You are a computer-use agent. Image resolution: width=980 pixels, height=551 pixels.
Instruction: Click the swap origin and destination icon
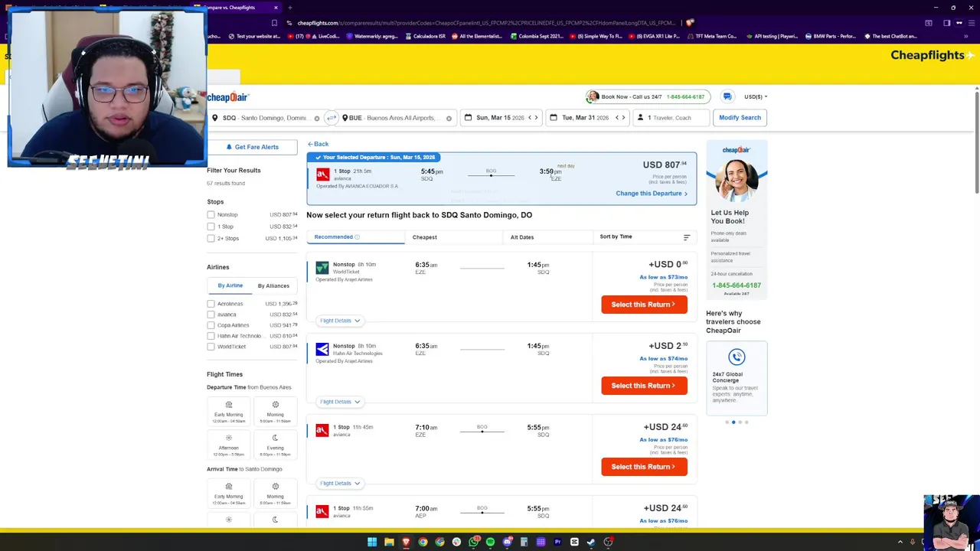331,118
